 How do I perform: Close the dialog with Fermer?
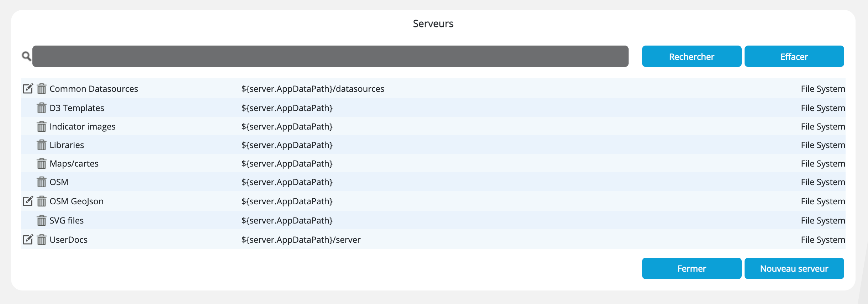click(x=692, y=268)
